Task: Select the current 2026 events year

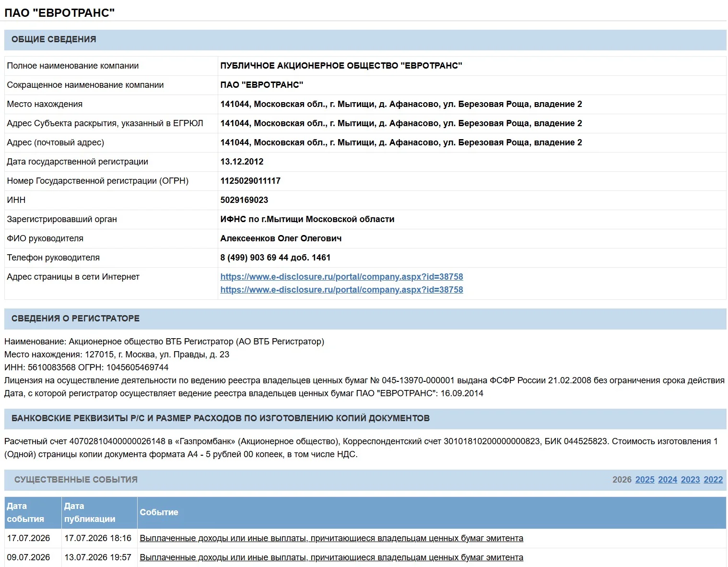Action: pos(622,480)
